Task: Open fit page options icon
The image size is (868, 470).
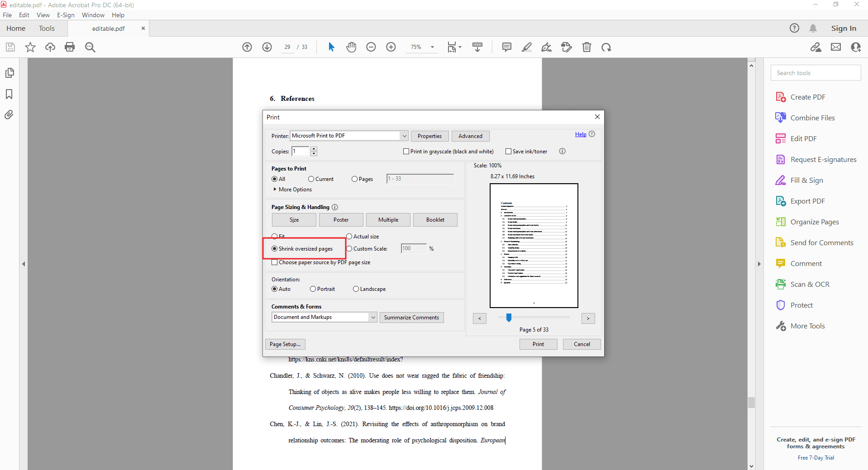Action: (454, 47)
